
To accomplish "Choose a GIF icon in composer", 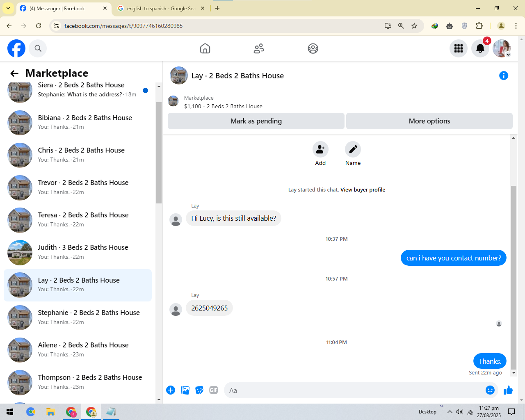I will tap(214, 390).
